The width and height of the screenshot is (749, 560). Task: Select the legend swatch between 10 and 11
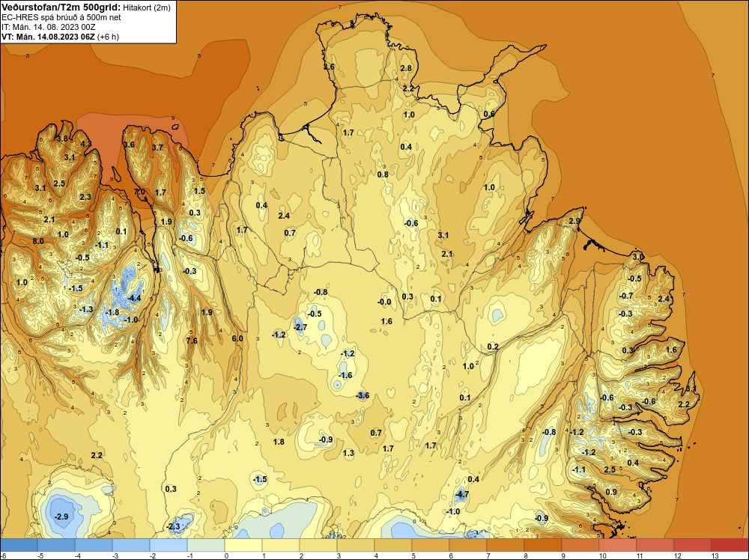(618, 545)
